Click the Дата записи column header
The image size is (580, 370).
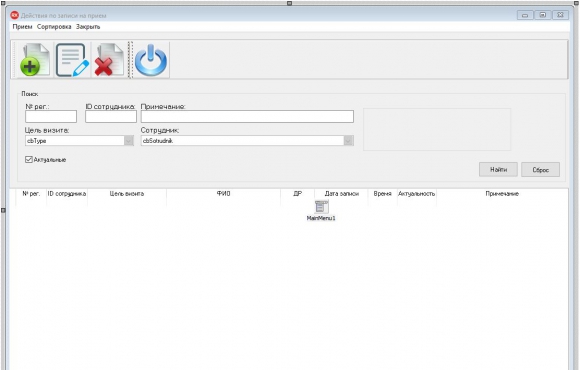pyautogui.click(x=341, y=194)
